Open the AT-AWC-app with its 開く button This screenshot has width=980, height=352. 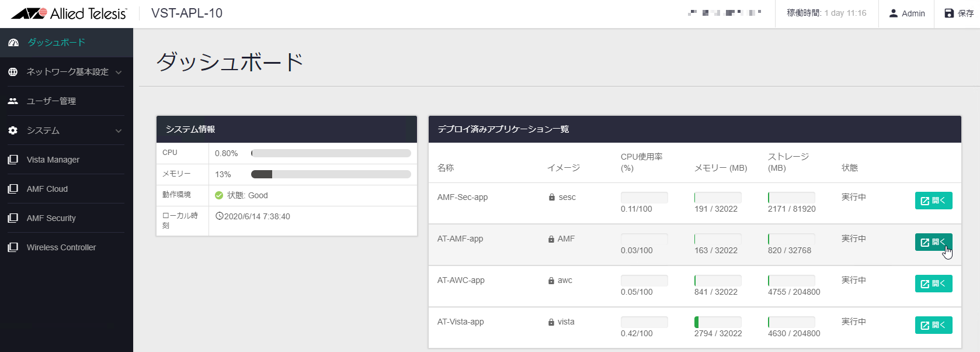[933, 284]
